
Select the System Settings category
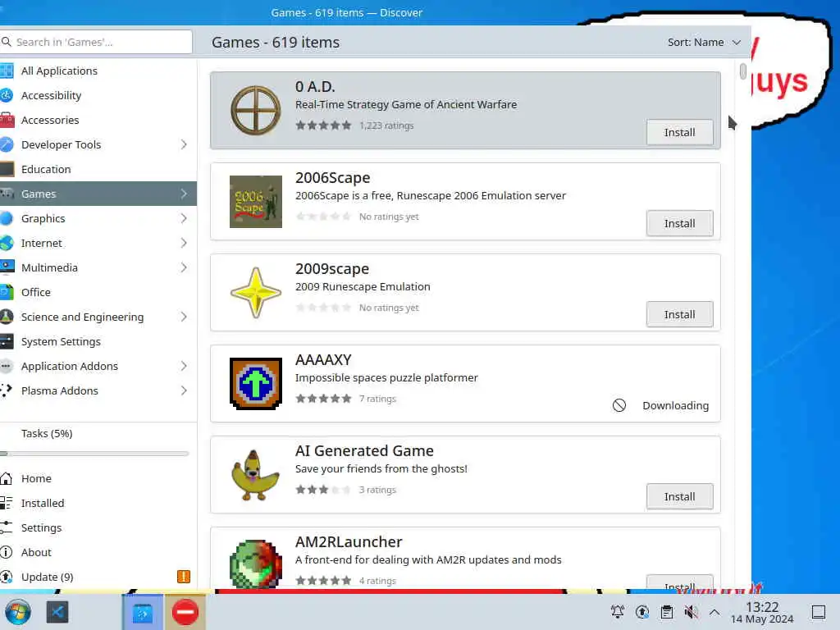[x=98, y=342]
